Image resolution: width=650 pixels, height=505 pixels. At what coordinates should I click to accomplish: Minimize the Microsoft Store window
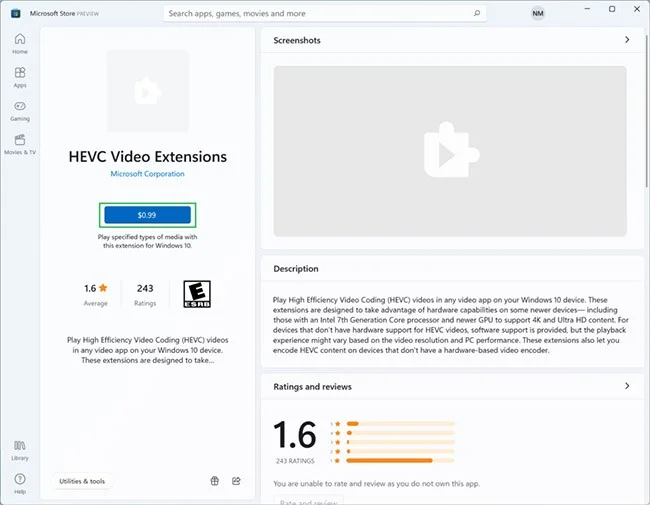587,9
